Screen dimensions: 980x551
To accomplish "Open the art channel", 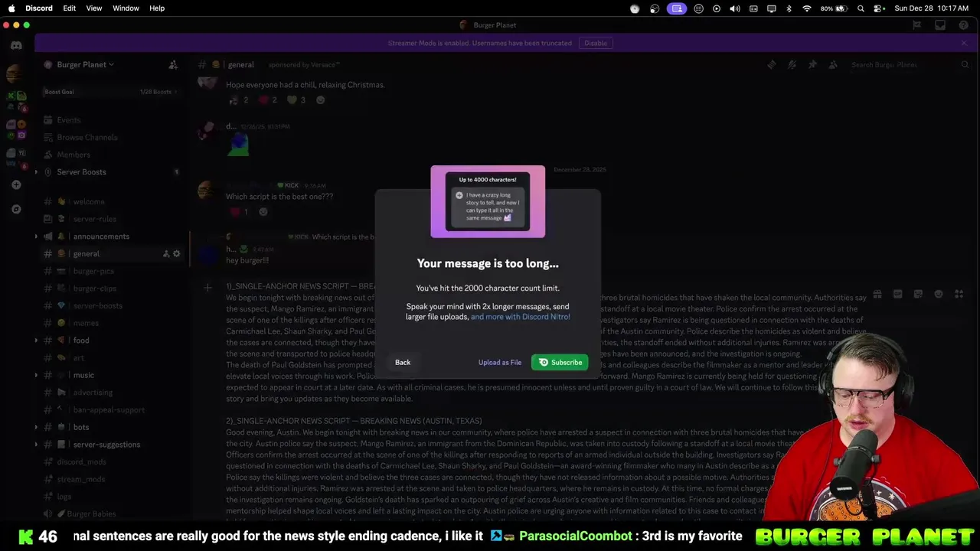I will (111, 357).
